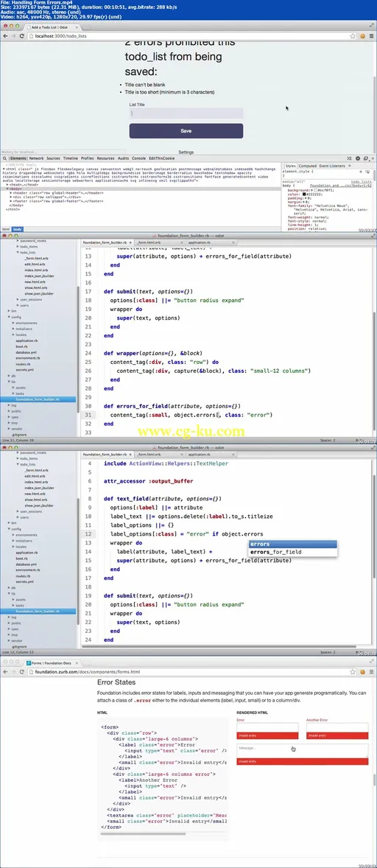The image size is (377, 868).
Task: Open the Chrome menu icon in the localhost browser
Action: click(x=371, y=36)
